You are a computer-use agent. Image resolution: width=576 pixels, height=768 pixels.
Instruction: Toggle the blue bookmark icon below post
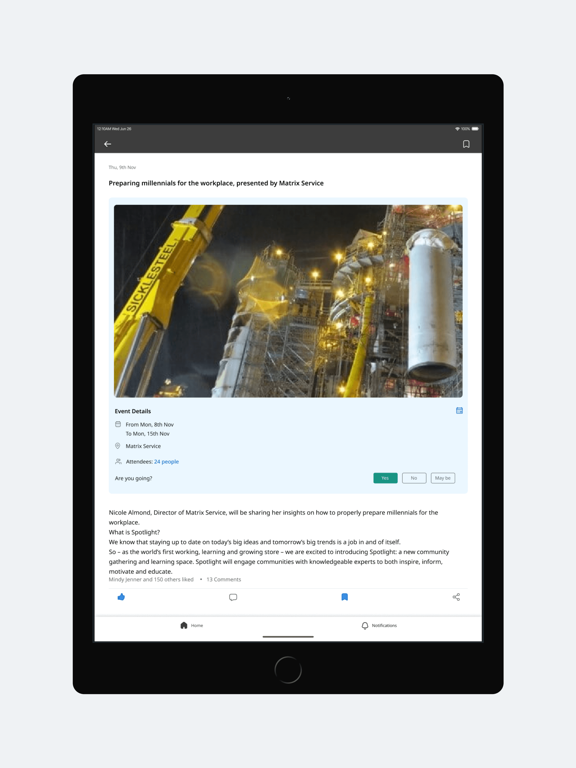[x=344, y=597]
